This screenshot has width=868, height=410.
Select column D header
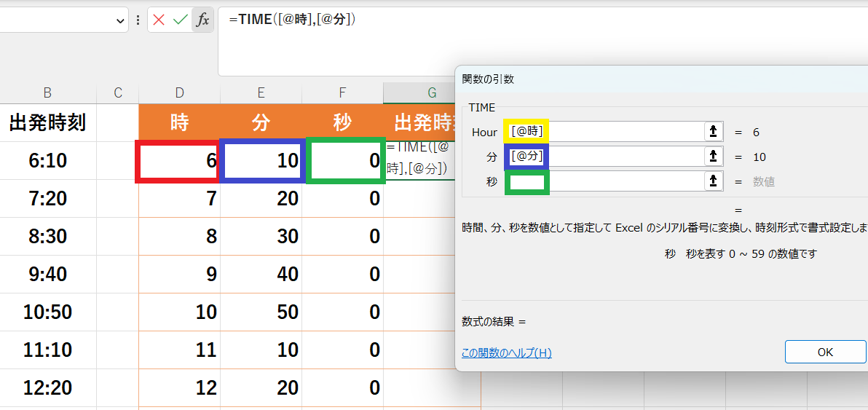(179, 93)
